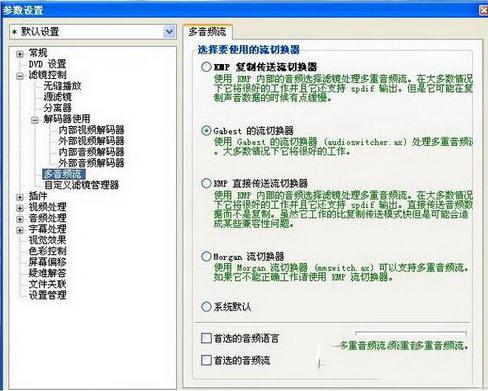Switch to the 多音频流 tab
The image size is (488, 391).
point(207,32)
